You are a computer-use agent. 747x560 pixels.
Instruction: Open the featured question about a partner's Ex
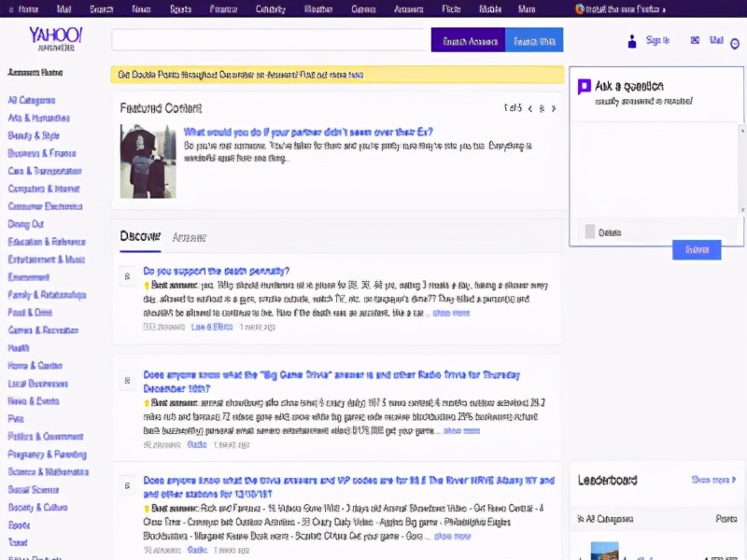click(x=308, y=132)
